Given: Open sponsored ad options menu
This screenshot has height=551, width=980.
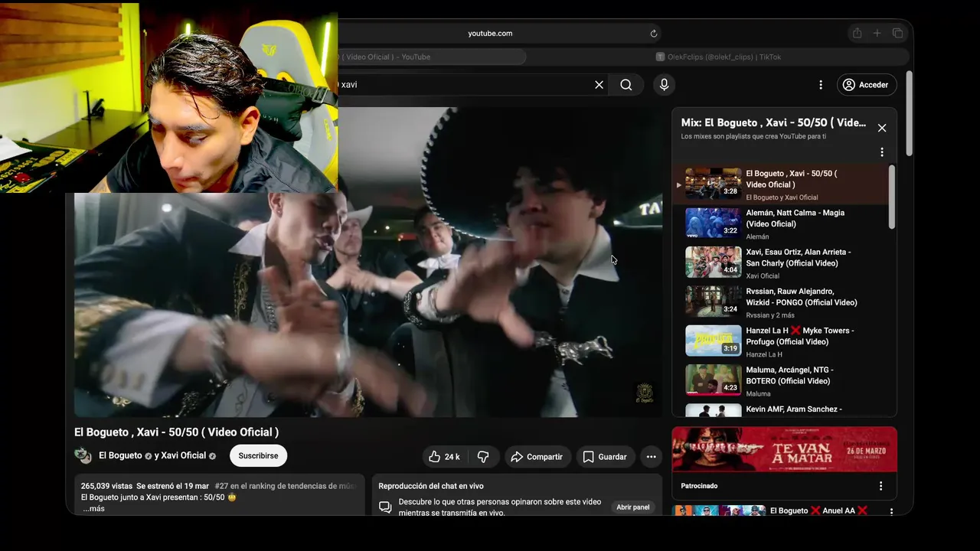Looking at the screenshot, I should [x=880, y=486].
